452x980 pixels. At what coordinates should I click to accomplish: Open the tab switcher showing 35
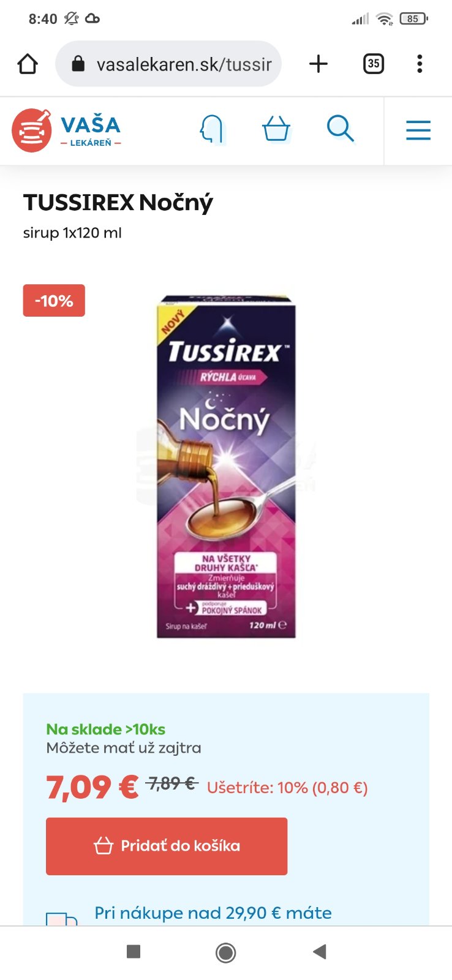coord(374,64)
